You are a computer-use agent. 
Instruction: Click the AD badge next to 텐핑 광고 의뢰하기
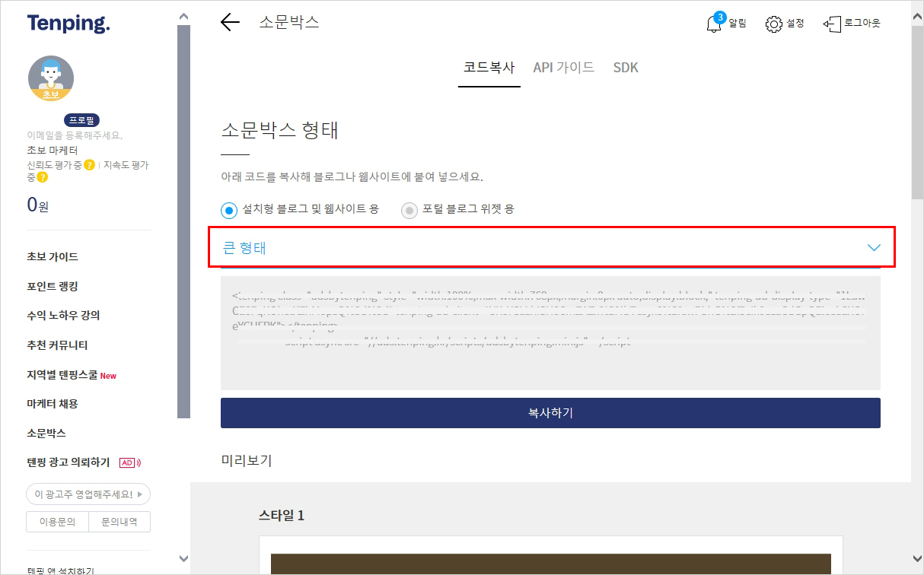130,462
